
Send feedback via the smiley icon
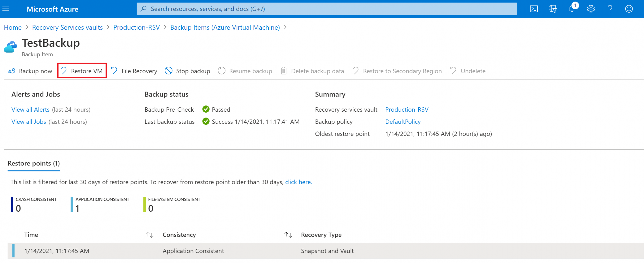(628, 9)
